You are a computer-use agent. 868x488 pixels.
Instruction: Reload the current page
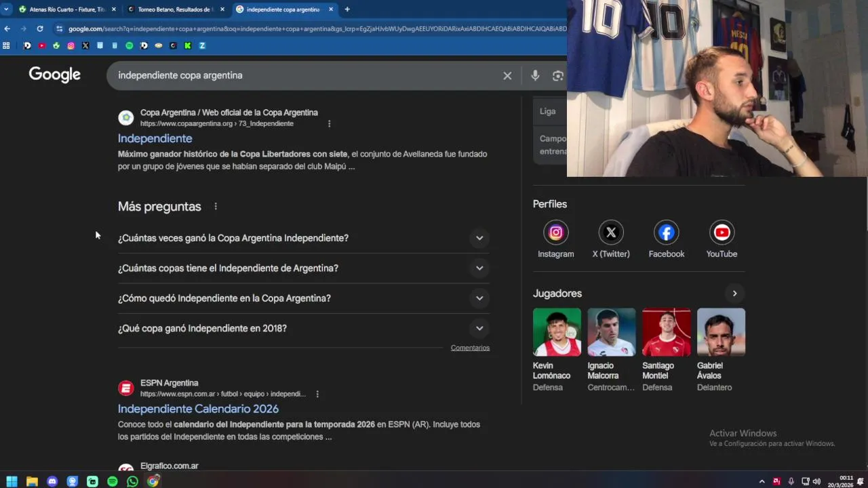tap(40, 28)
